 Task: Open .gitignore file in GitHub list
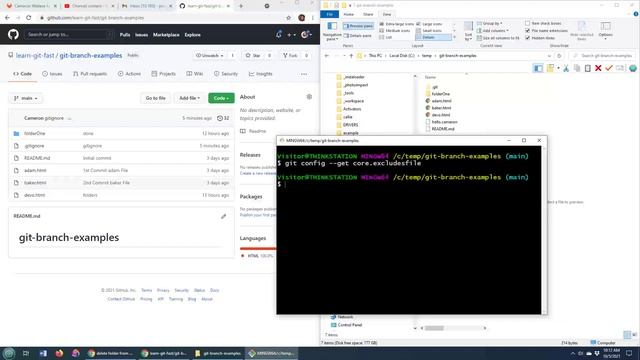(x=34, y=146)
